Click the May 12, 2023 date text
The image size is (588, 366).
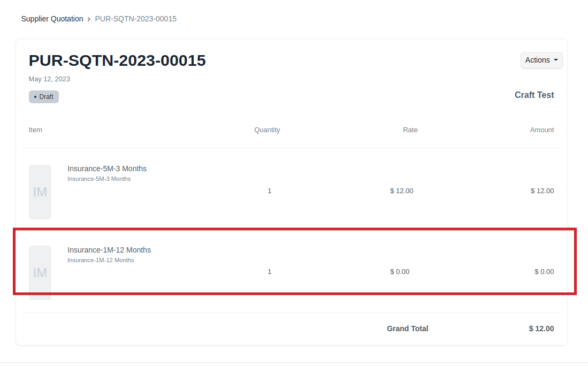tap(49, 79)
